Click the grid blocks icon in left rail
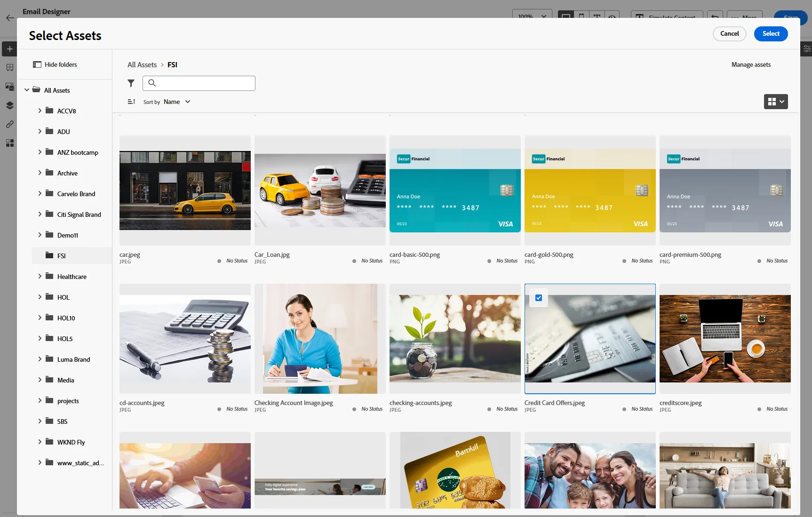The width and height of the screenshot is (812, 517). click(x=9, y=143)
